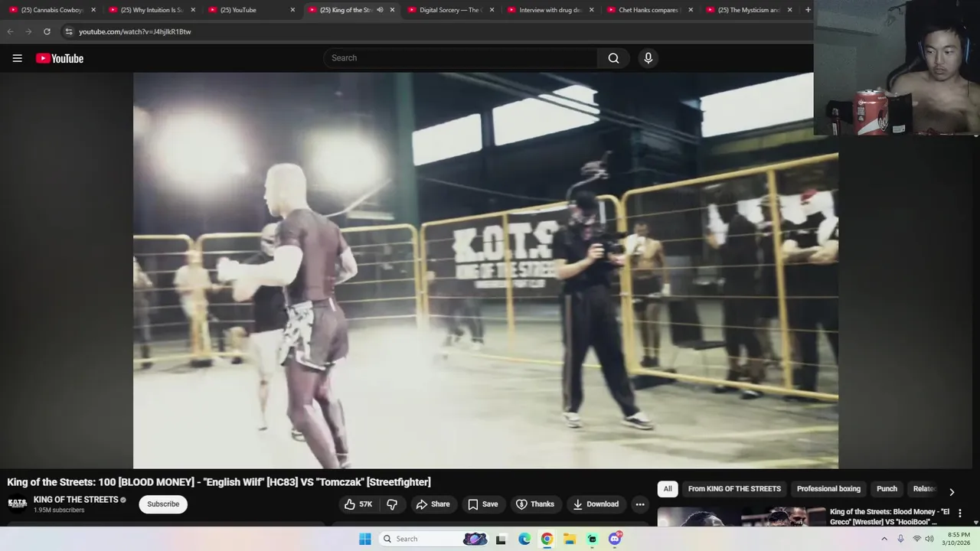Open El Greco VS HooiBooi recommended thumbnail
980x551 pixels.
coord(741,517)
